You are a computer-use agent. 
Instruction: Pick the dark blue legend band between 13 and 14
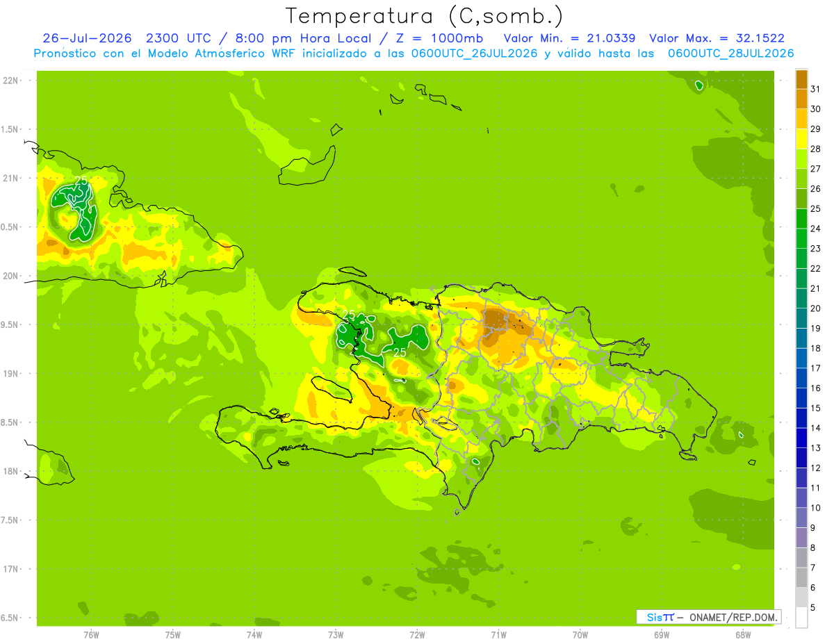tap(801, 438)
